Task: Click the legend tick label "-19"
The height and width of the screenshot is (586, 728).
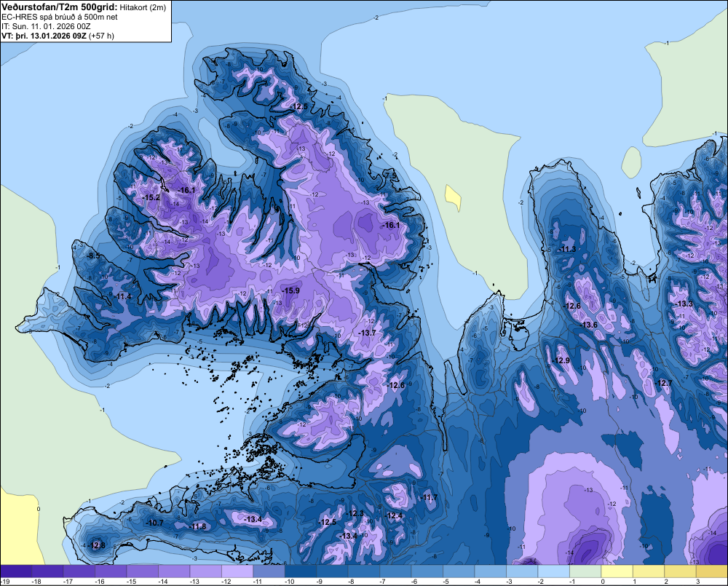Action: tap(6, 582)
